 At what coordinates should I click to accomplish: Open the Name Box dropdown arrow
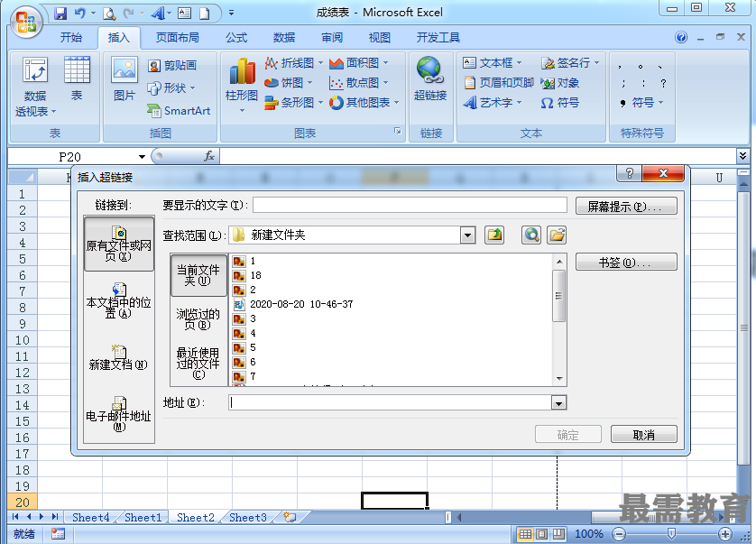click(x=142, y=157)
